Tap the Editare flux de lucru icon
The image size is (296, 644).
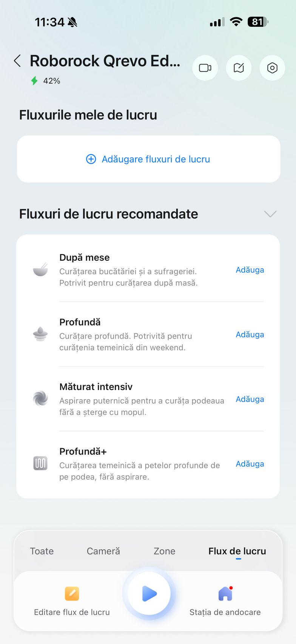(x=72, y=594)
